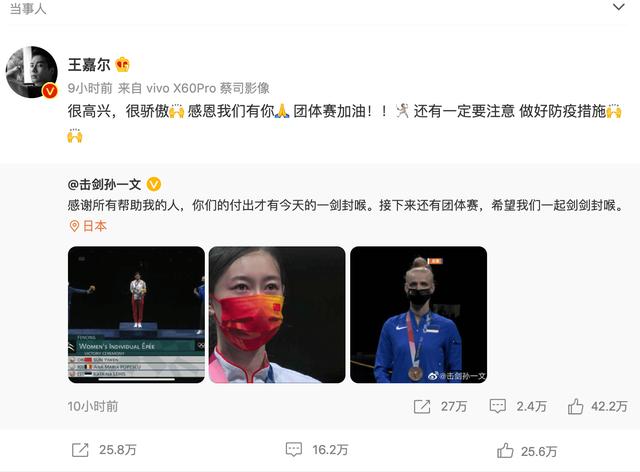The image size is (640, 472).
Task: Click the orange verified badge on avatar
Action: [x=50, y=91]
